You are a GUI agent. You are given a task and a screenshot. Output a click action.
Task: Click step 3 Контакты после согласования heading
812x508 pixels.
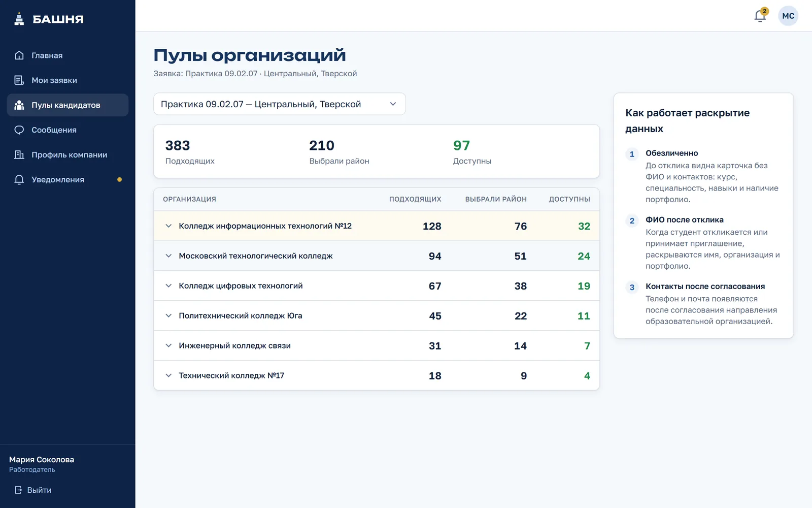pos(705,287)
